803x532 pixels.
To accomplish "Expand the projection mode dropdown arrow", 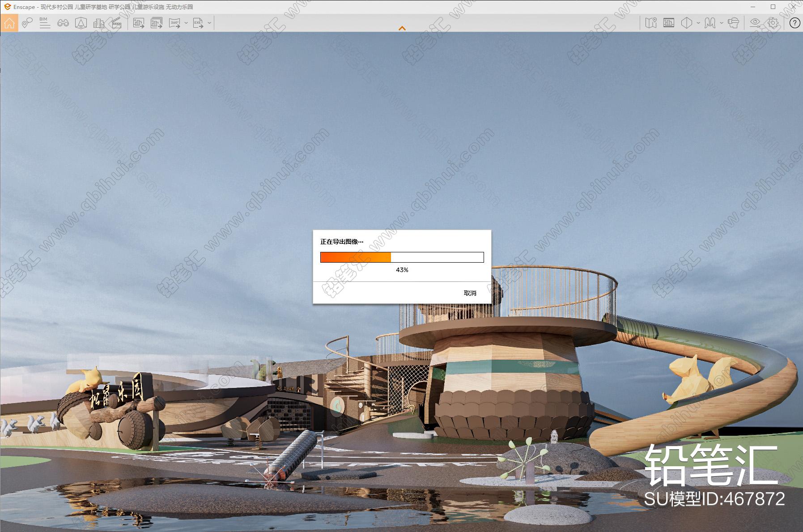I will pos(698,22).
